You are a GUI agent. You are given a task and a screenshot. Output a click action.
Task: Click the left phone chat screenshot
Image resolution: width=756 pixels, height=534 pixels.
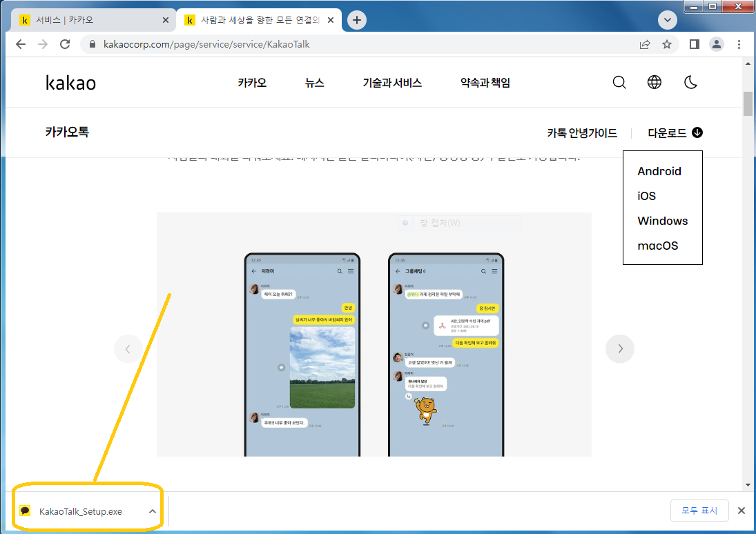pyautogui.click(x=302, y=355)
